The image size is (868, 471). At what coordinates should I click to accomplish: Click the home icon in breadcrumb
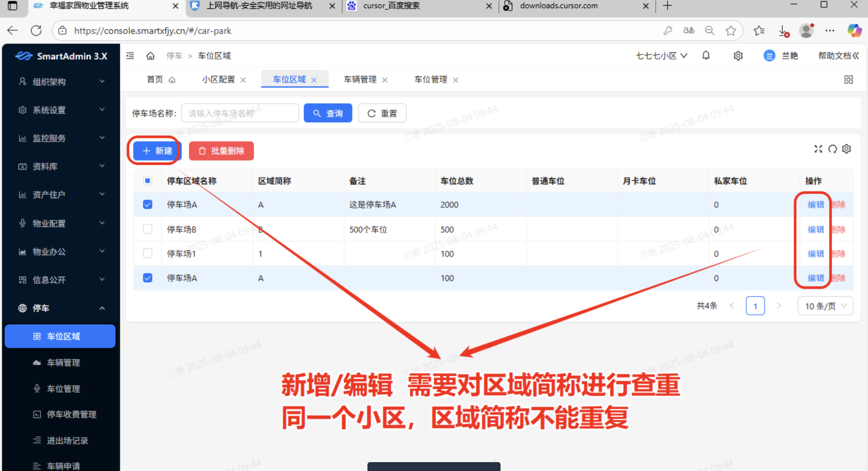pyautogui.click(x=150, y=56)
